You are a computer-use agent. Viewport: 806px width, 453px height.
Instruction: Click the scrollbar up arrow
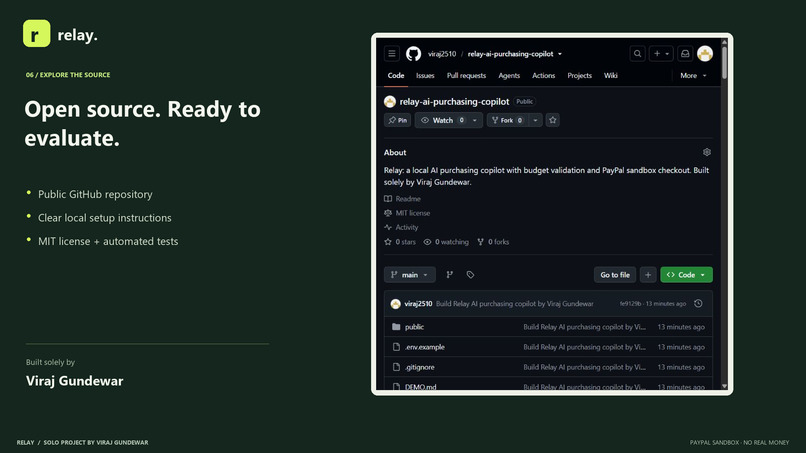724,42
